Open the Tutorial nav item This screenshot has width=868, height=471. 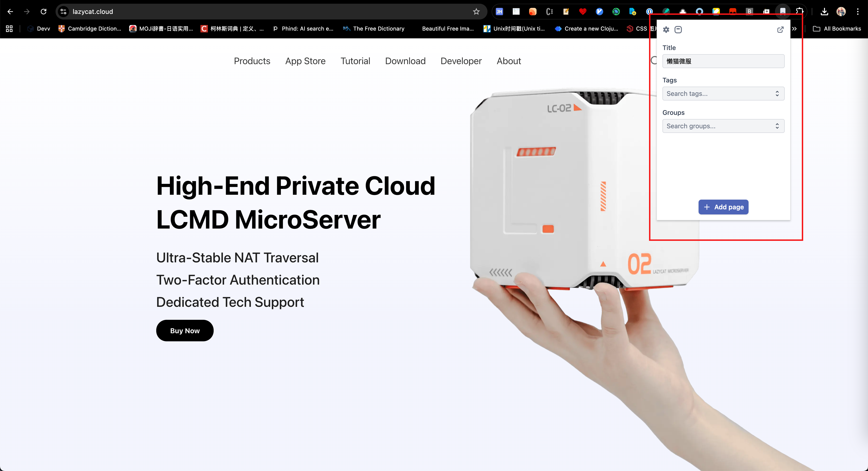click(355, 61)
